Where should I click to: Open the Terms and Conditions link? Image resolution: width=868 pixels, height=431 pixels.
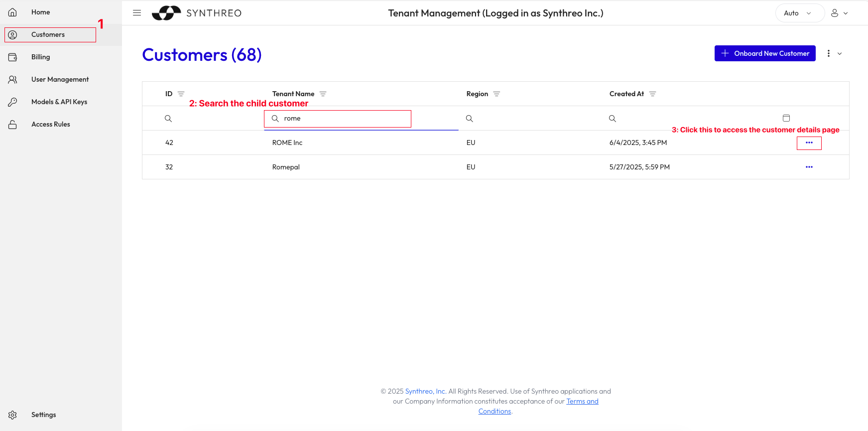pyautogui.click(x=582, y=402)
